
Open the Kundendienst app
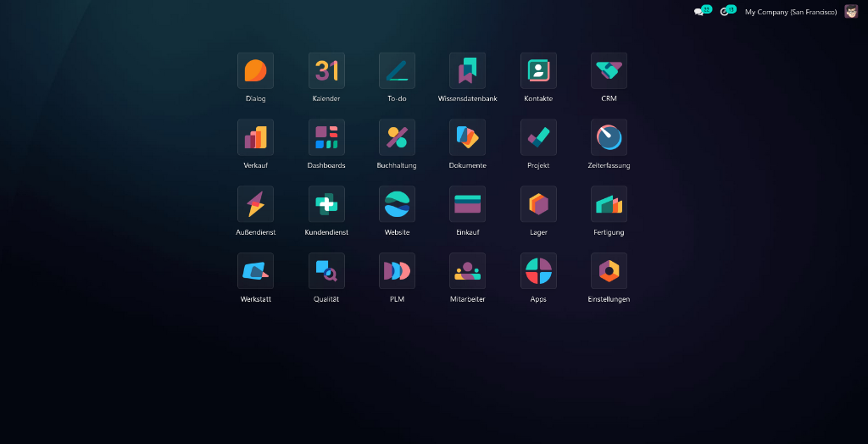point(326,204)
